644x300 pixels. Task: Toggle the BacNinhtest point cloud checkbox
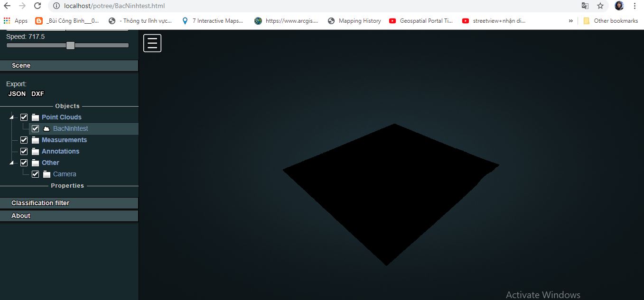[35, 128]
